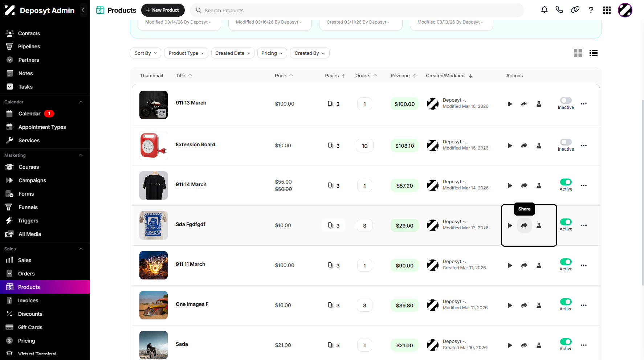
Task: Switch off the One Images F toggle
Action: coord(566,302)
